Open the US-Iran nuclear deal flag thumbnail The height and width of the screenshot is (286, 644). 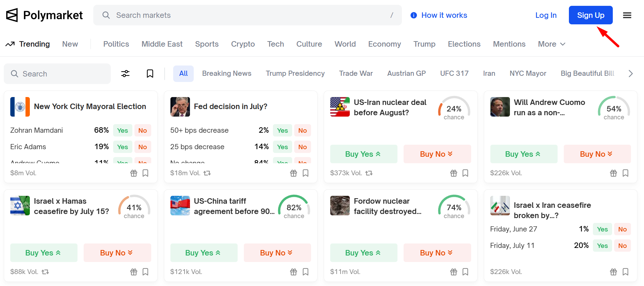click(340, 107)
